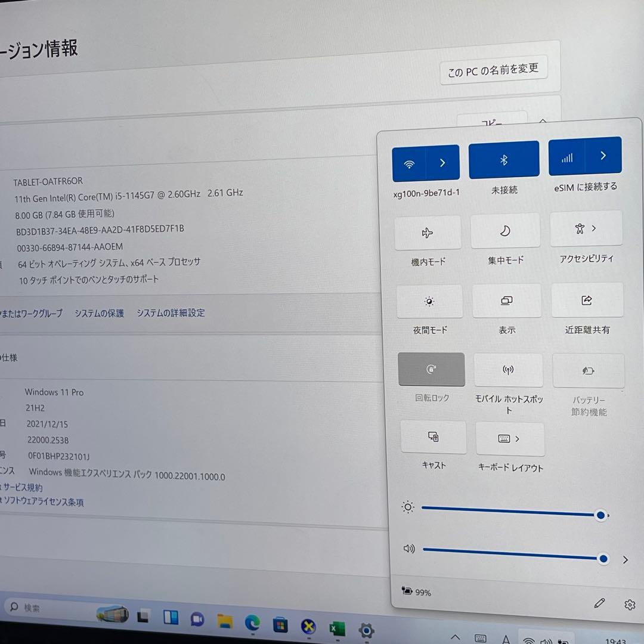Open Excel from the taskbar

337,629
